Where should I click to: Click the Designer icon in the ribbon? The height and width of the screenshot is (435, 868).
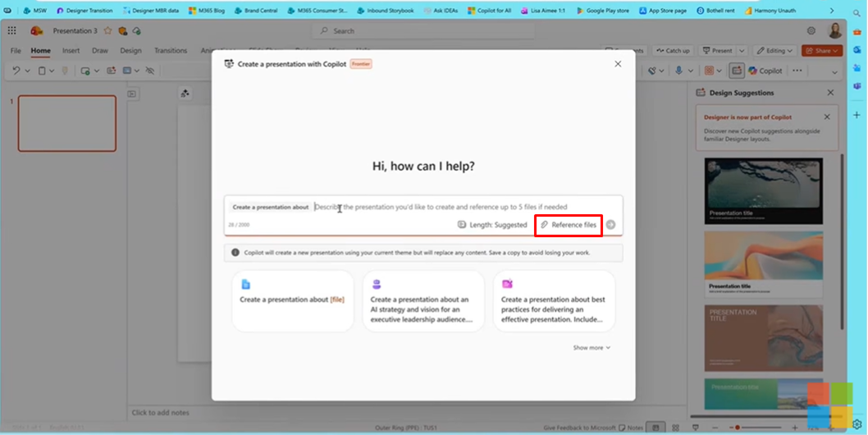click(x=737, y=71)
